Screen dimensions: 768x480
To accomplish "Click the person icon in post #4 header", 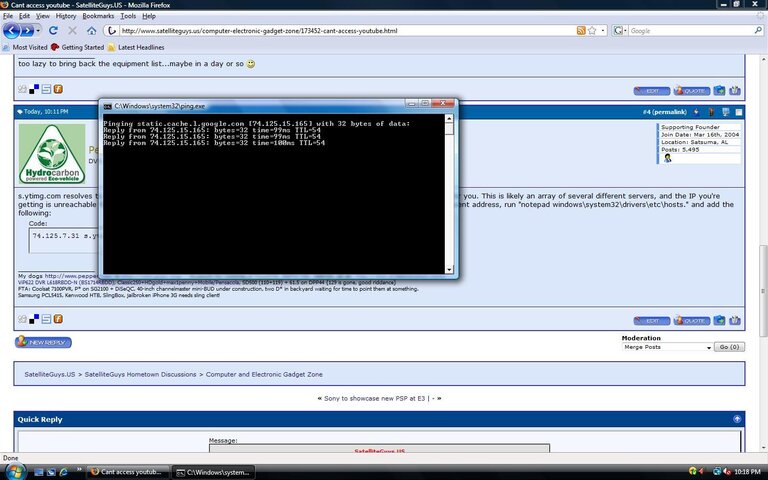I will (711, 112).
